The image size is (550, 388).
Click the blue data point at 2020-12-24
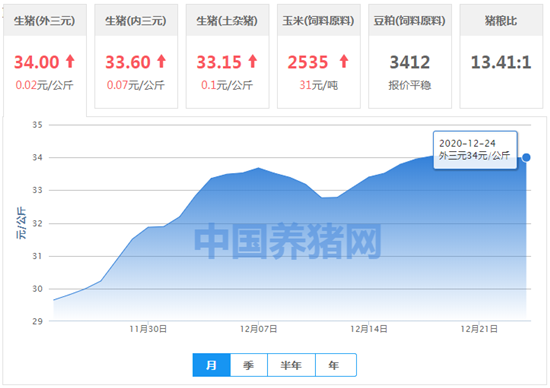526,158
